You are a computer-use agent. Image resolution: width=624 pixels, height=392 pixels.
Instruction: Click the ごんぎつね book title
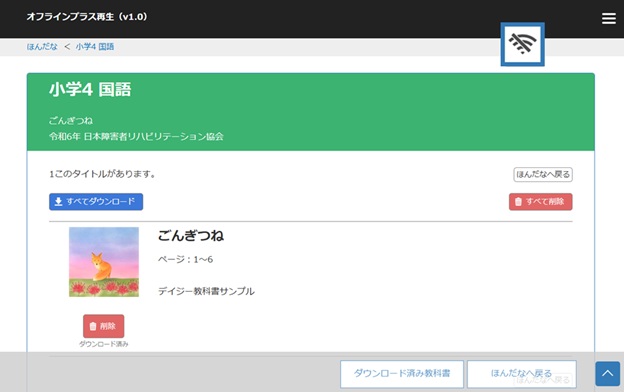[191, 236]
